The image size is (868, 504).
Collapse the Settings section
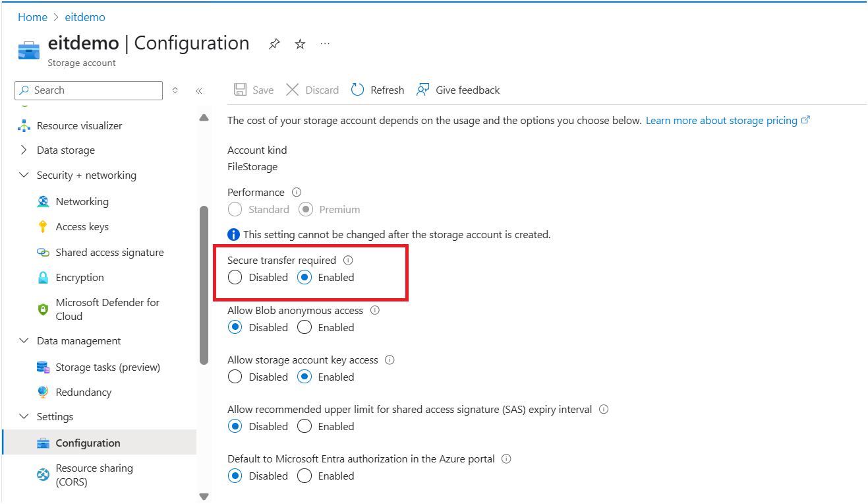(24, 417)
